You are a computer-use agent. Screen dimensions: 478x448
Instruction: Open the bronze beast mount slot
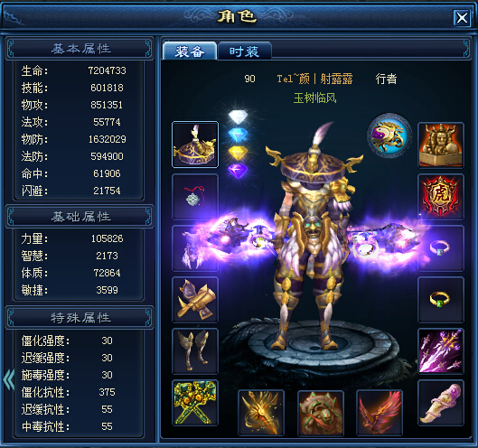point(321,413)
